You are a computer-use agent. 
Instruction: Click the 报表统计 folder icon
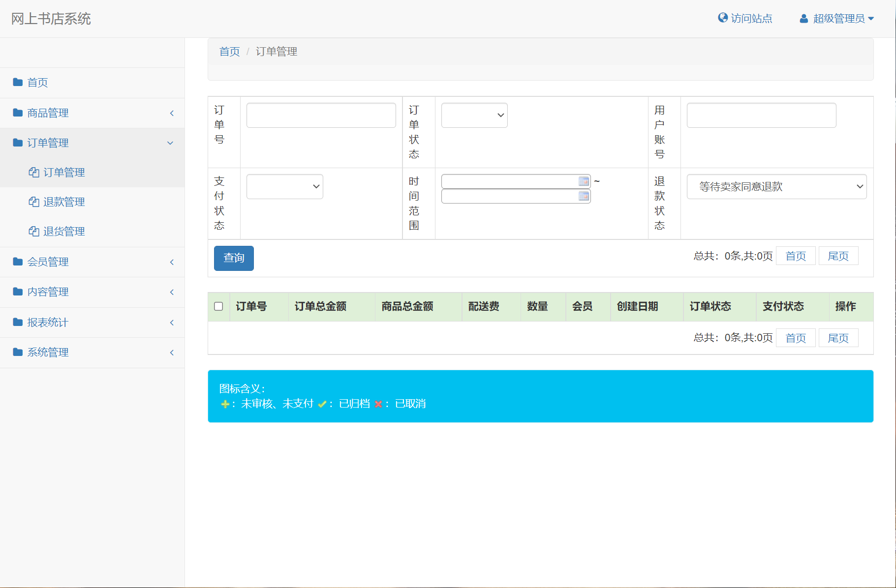click(17, 322)
